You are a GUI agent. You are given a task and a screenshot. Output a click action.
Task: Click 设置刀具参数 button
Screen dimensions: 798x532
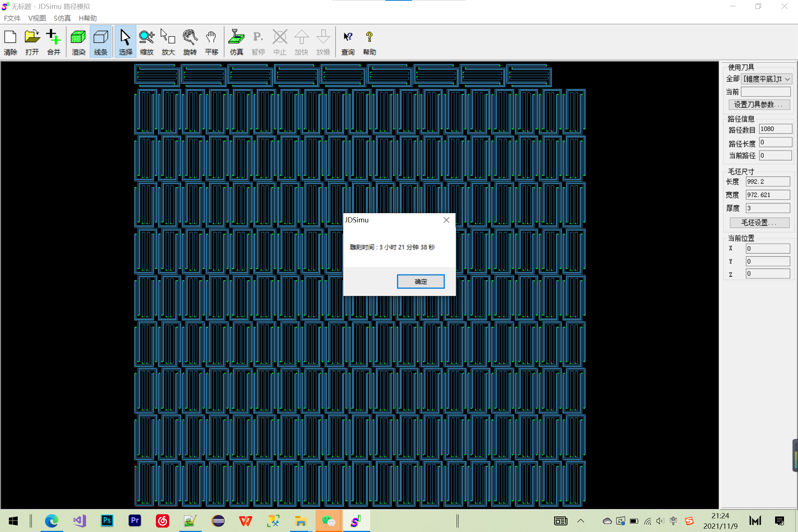[x=759, y=105]
